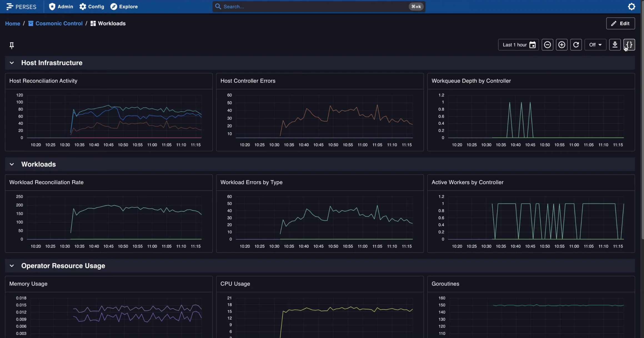Screen dimensions: 644x338
Task: Click the zoom out time range icon
Action: click(x=547, y=45)
